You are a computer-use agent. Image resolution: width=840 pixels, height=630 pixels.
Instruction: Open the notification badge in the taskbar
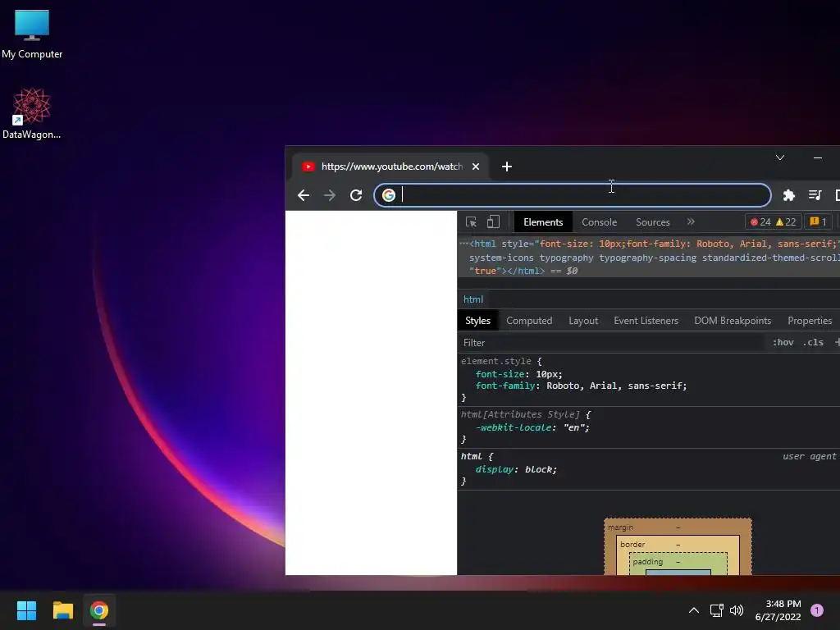coord(817,610)
